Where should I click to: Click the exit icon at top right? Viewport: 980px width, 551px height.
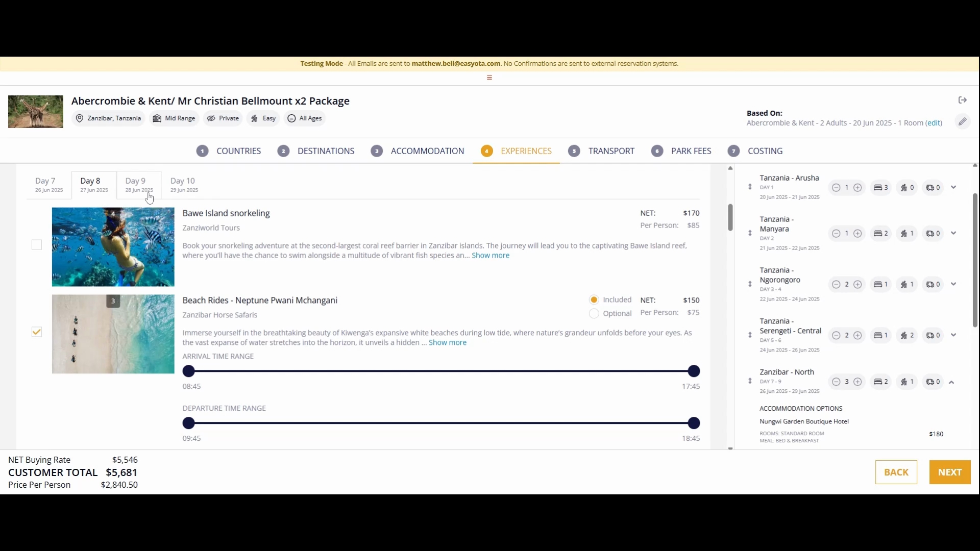tap(962, 100)
